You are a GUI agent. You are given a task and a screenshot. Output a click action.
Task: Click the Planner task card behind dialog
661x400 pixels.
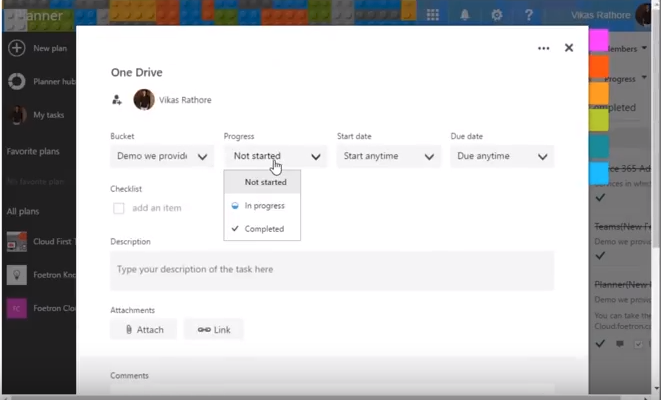[623, 314]
